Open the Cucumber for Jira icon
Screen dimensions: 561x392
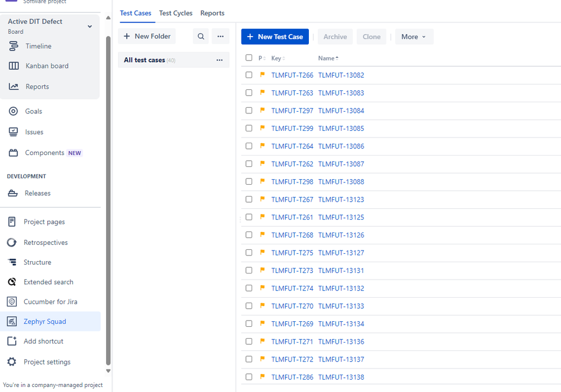click(12, 302)
